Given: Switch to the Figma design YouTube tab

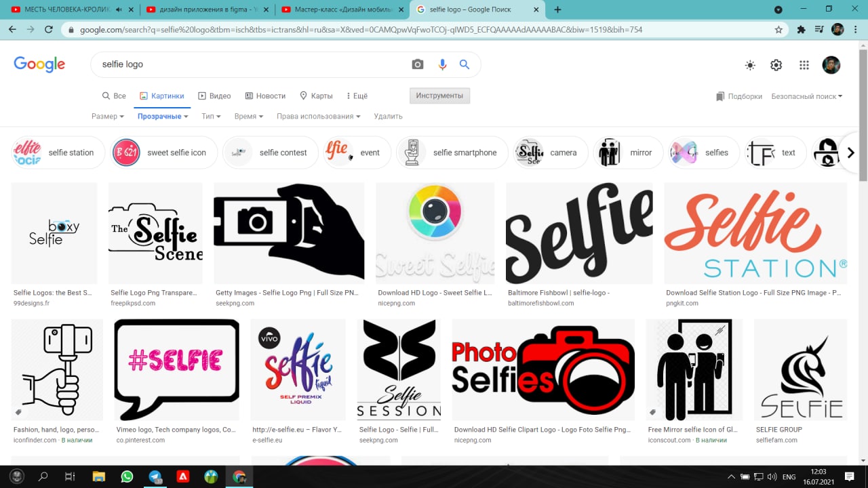Looking at the screenshot, I should pos(208,9).
